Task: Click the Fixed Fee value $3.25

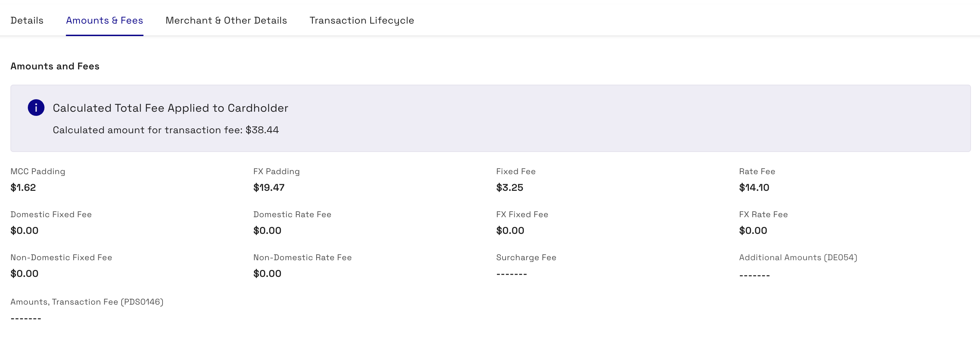Action: click(x=509, y=187)
